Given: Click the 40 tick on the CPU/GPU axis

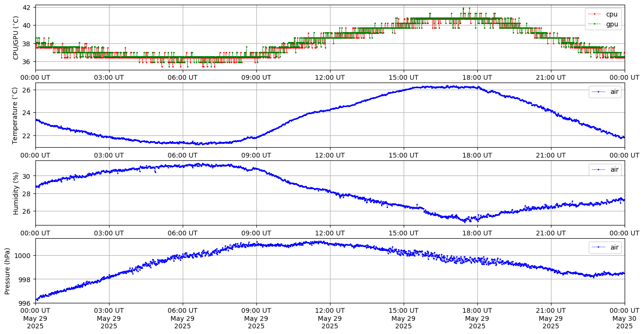Looking at the screenshot, I should 26,25.
